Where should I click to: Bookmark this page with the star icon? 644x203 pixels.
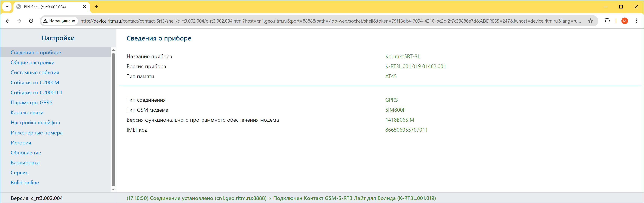pyautogui.click(x=591, y=21)
